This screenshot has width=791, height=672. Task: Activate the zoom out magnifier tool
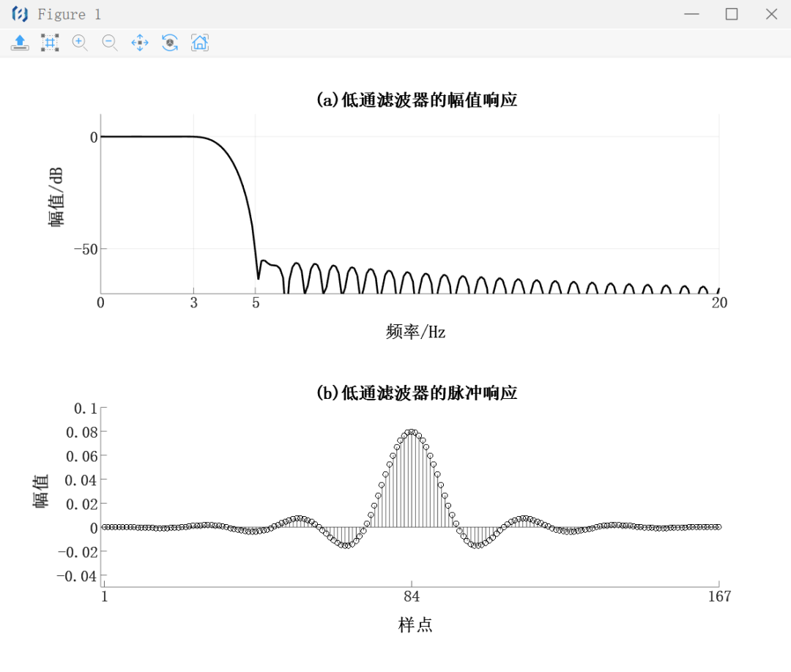point(110,42)
